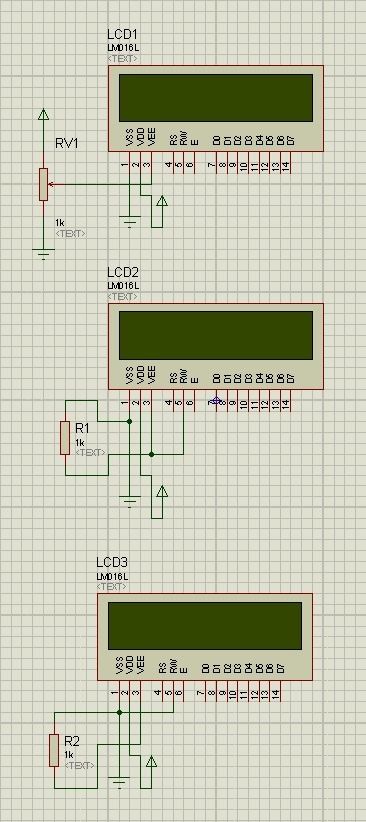This screenshot has height=822, width=366.
Task: Select the power terminal arrow below LCD2
Action: (162, 492)
